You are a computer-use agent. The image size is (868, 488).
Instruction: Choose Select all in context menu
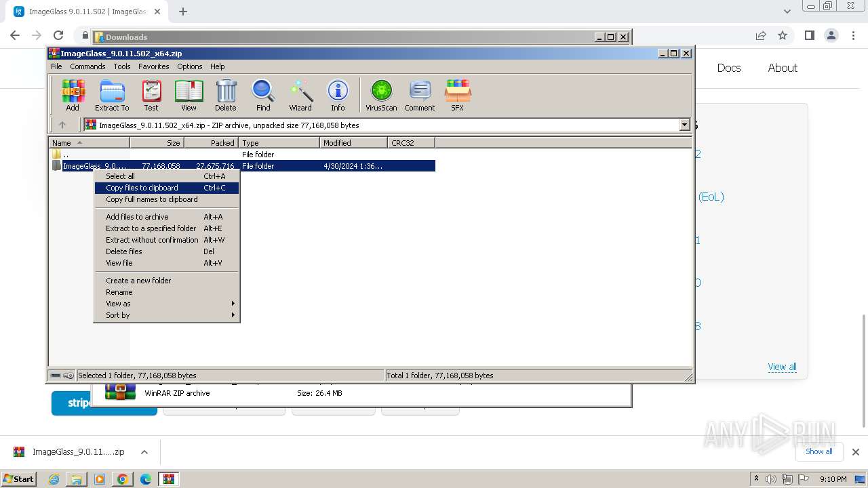[x=167, y=176]
